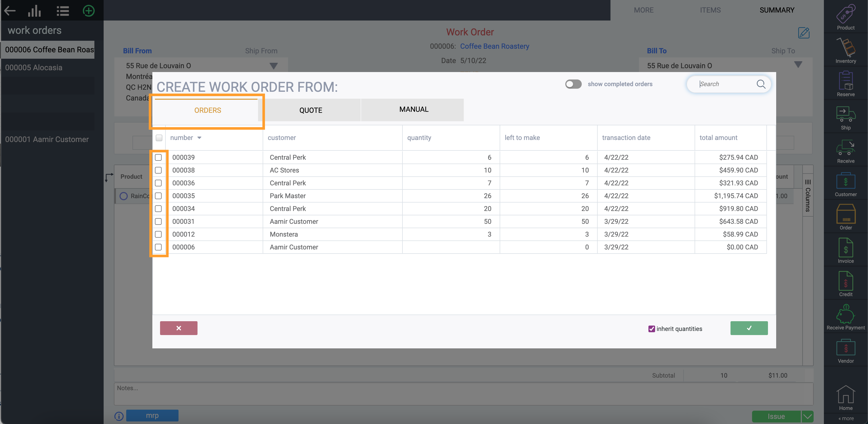The height and width of the screenshot is (424, 868).
Task: Click the green add work order icon
Action: [x=88, y=11]
